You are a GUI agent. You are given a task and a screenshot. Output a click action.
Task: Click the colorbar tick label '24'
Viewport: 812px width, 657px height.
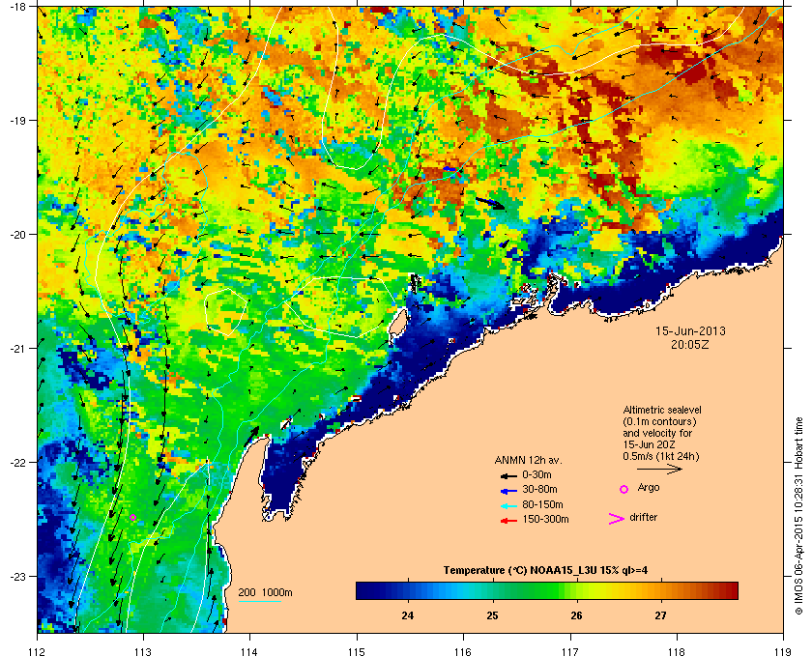pyautogui.click(x=408, y=615)
